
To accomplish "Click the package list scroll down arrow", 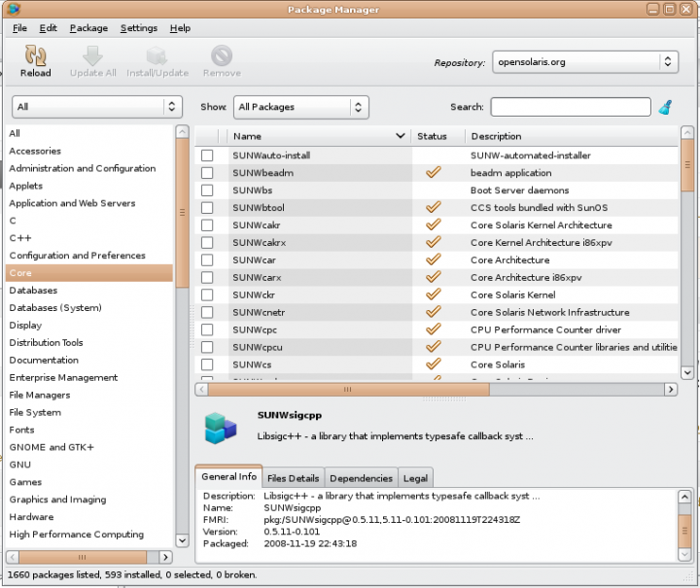I will [687, 372].
